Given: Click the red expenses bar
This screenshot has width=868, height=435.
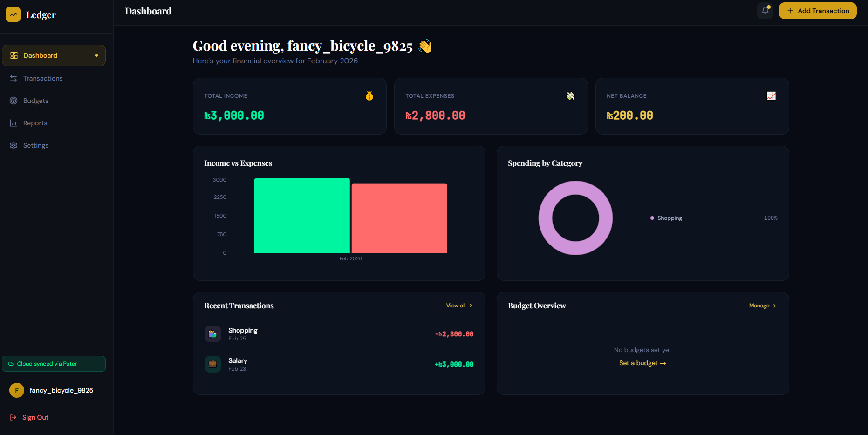Looking at the screenshot, I should [x=399, y=218].
